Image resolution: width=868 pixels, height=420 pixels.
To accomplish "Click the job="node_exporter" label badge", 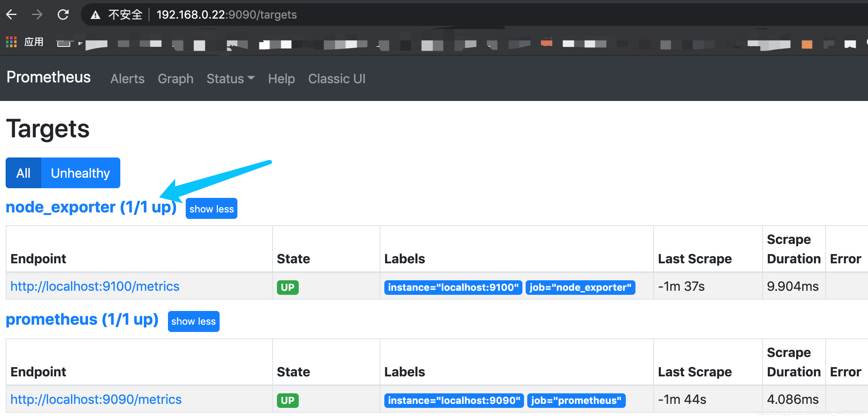I will tap(580, 287).
